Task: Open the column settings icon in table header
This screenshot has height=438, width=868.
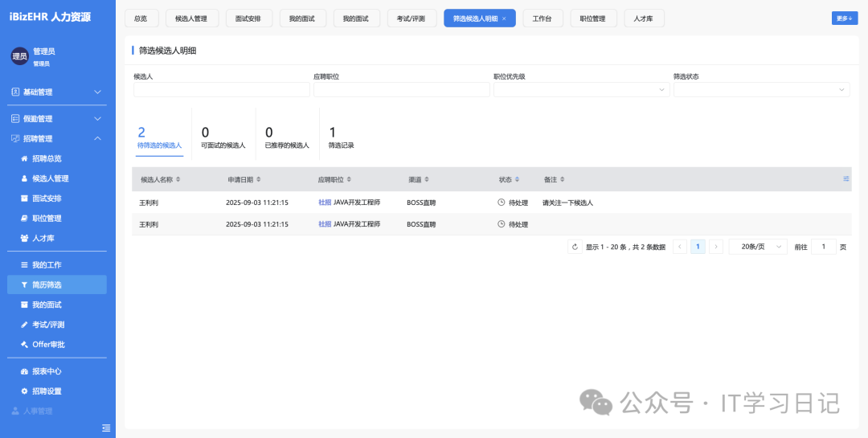Action: [x=846, y=178]
